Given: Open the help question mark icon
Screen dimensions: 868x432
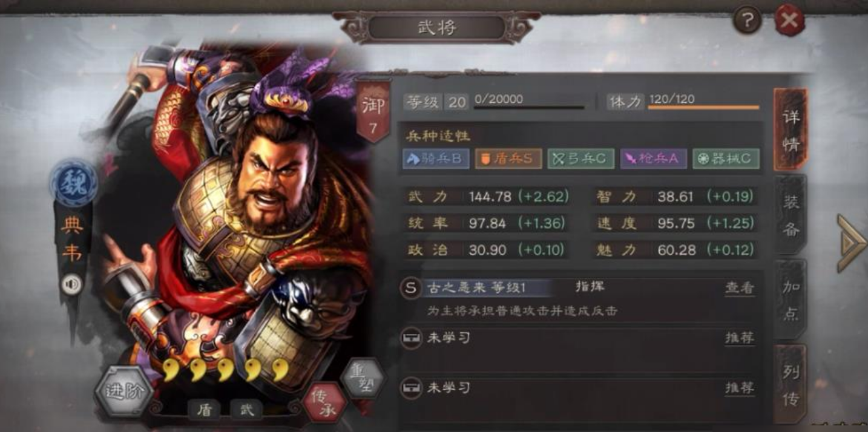Looking at the screenshot, I should pyautogui.click(x=748, y=21).
